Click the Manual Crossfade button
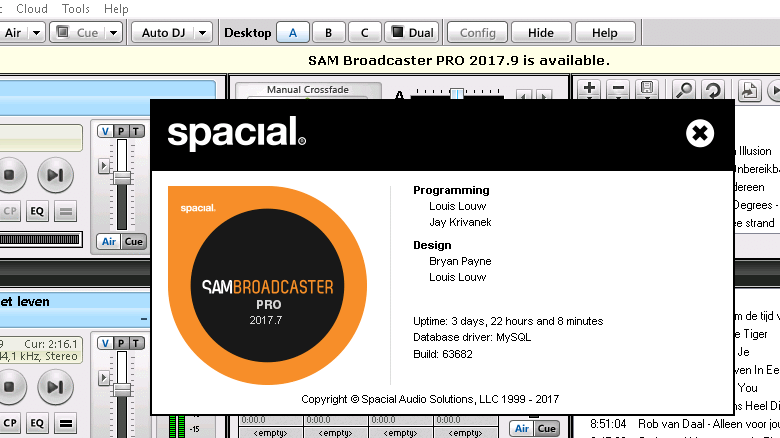Viewport: 780px width, 438px height. (x=308, y=90)
